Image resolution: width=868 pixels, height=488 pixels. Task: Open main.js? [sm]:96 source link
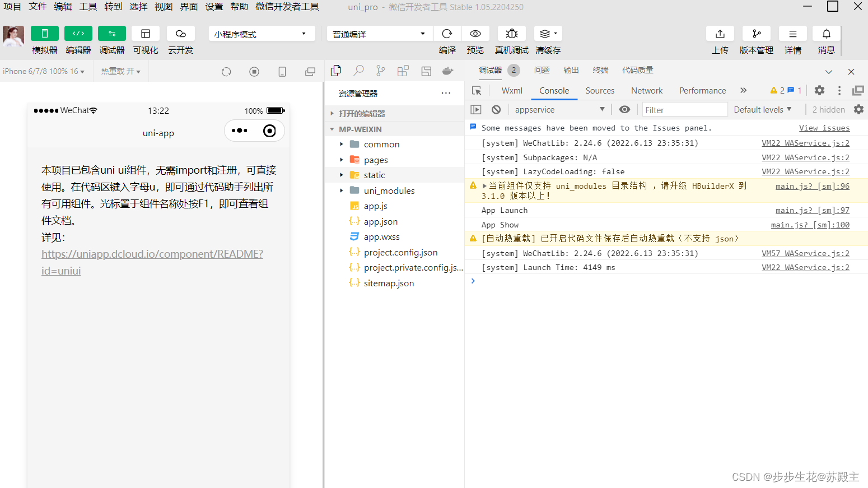[813, 186]
